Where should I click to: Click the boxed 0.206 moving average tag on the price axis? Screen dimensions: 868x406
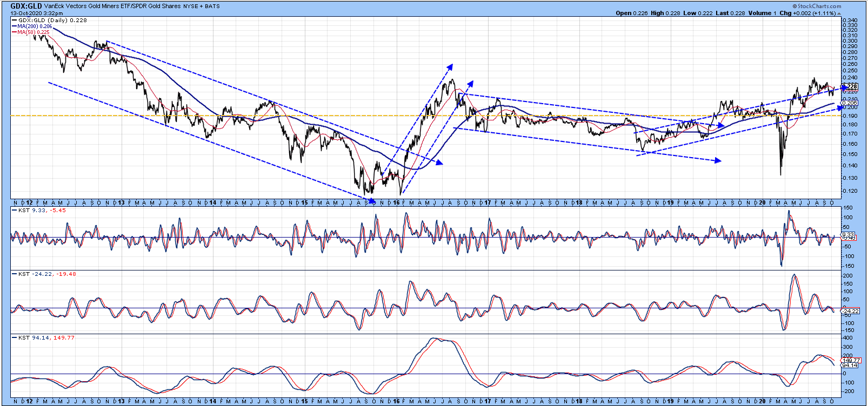(x=850, y=103)
